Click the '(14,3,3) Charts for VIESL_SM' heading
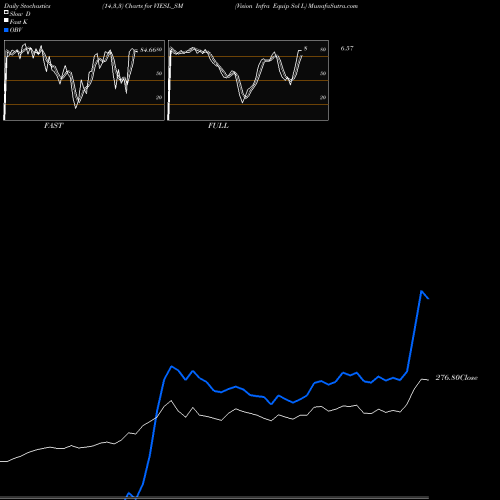The image size is (500, 500). tap(143, 6)
